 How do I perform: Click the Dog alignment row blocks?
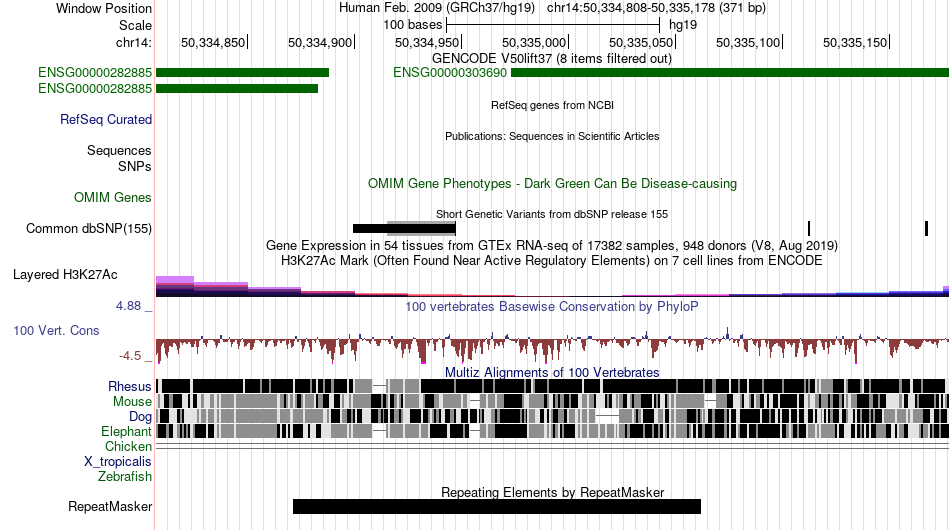click(552, 416)
